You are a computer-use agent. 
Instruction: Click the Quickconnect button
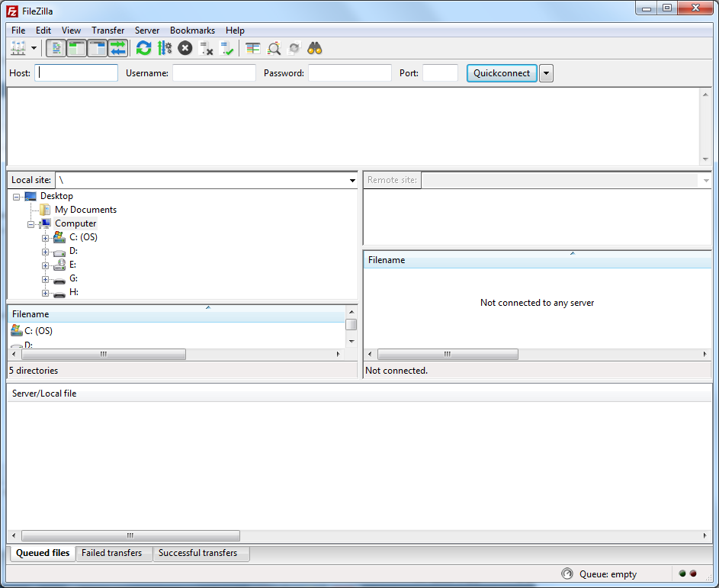click(x=502, y=73)
